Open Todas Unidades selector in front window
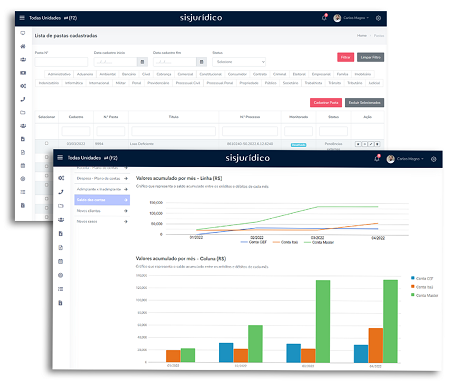 tap(92, 158)
